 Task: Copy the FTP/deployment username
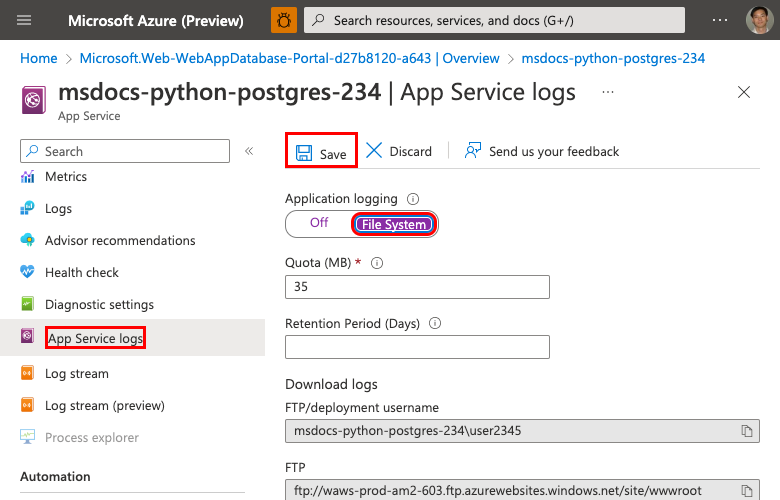pos(746,431)
